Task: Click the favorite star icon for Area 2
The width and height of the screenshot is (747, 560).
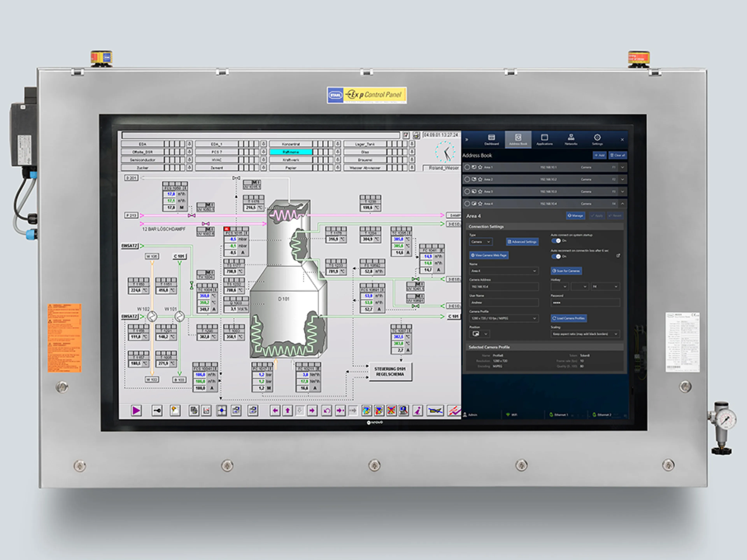Action: [480, 179]
